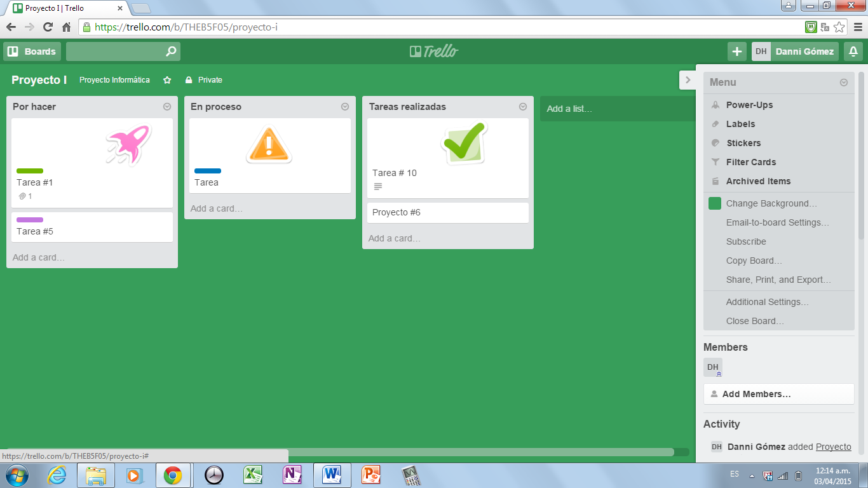The width and height of the screenshot is (868, 488).
Task: Click the Boards button
Action: click(x=32, y=51)
